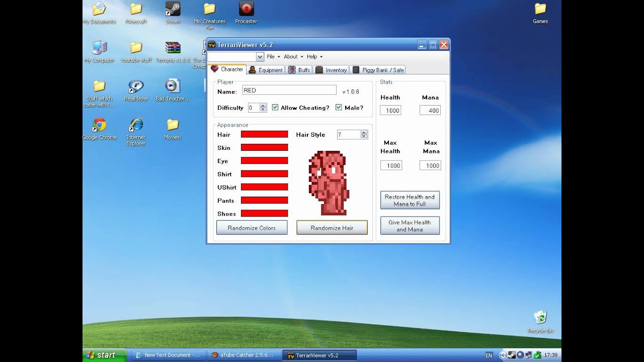
Task: Launch the Internet Explorer shortcut
Action: click(136, 132)
